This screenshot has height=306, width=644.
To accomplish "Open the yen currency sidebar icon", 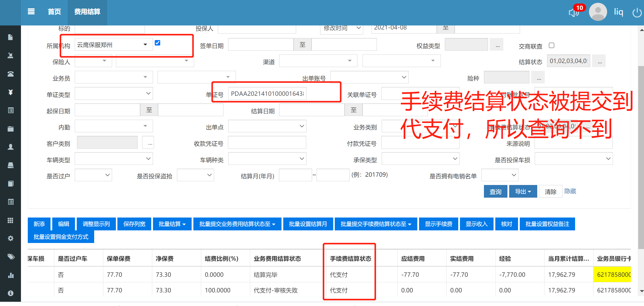I will coord(10,92).
